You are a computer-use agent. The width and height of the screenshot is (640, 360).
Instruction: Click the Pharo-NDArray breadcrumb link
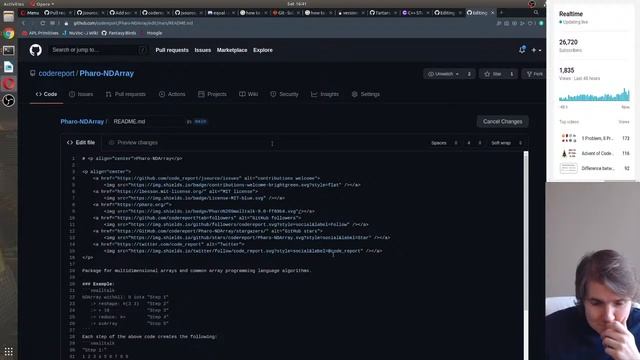tap(82, 122)
